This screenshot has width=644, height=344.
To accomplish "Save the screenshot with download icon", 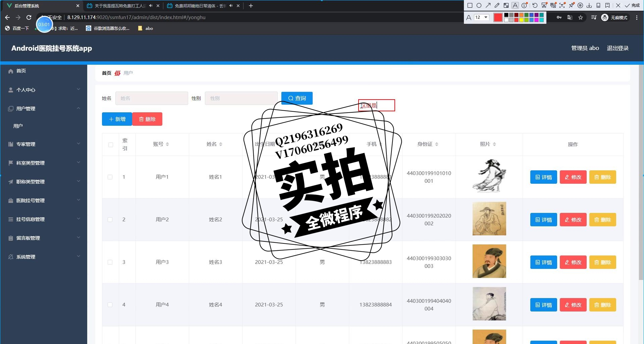I will pos(589,5).
